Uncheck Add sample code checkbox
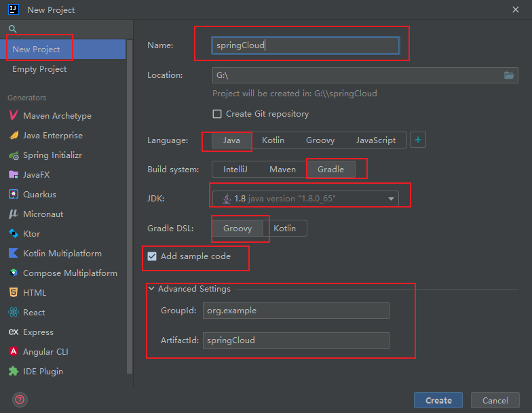 click(152, 256)
